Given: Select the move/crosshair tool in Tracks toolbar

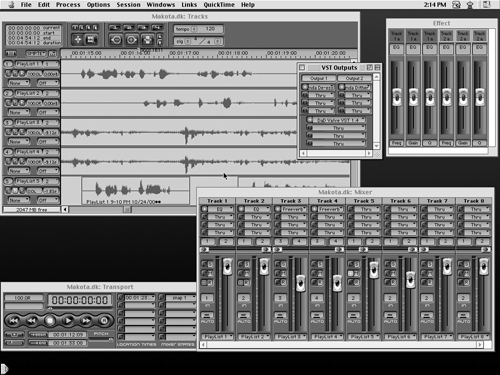Looking at the screenshot, I should pyautogui.click(x=78, y=40).
